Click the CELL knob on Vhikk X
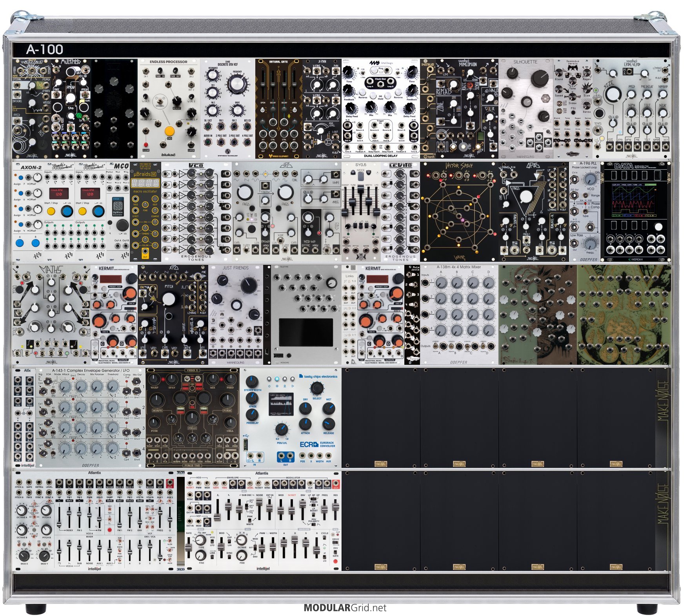691x616 pixels. pos(230,422)
